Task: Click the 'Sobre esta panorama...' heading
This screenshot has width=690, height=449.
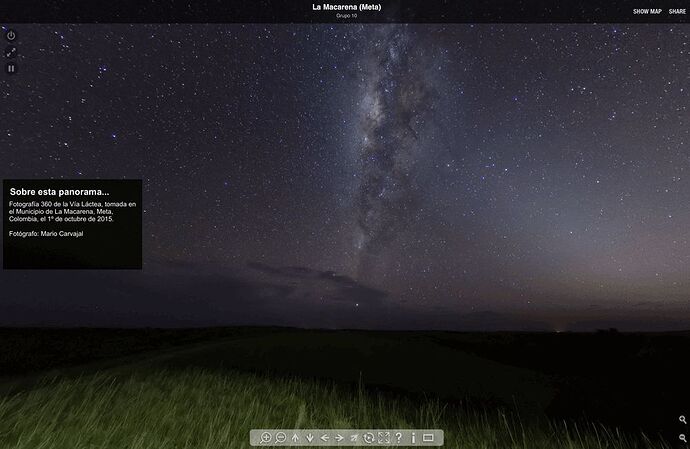Action: (x=59, y=192)
